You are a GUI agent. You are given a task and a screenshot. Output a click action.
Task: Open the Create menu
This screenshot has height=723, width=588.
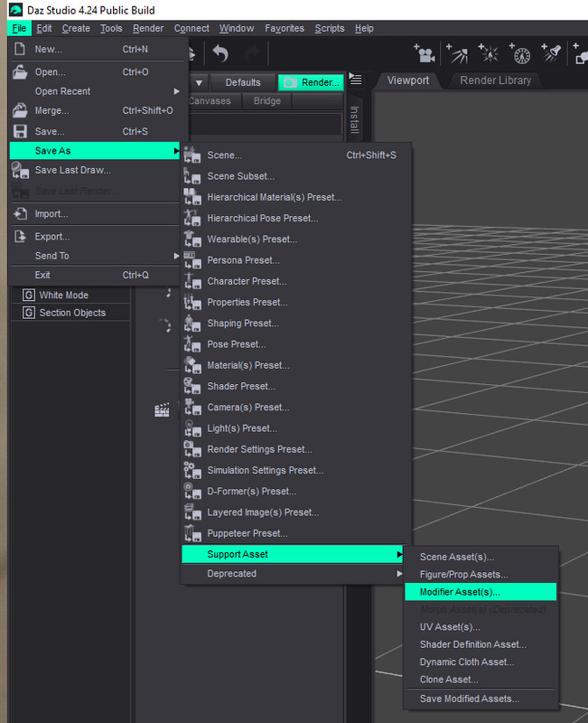pyautogui.click(x=76, y=29)
